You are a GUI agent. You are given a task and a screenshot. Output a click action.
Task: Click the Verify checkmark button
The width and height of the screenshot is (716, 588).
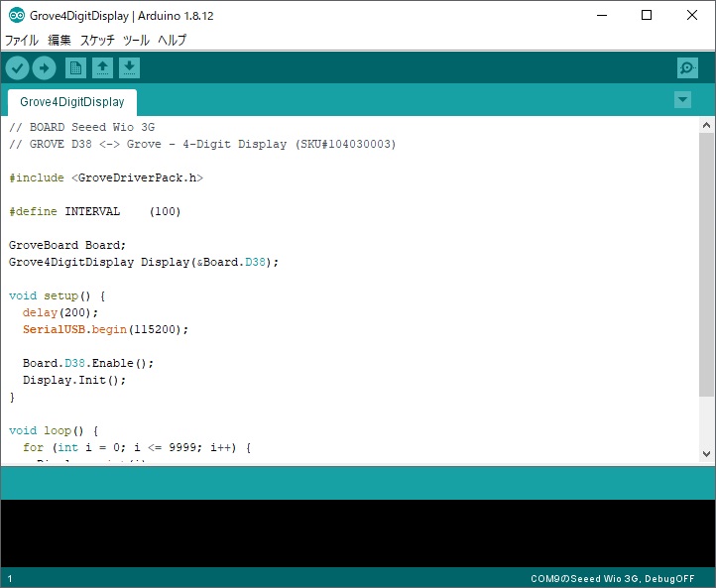coord(17,68)
